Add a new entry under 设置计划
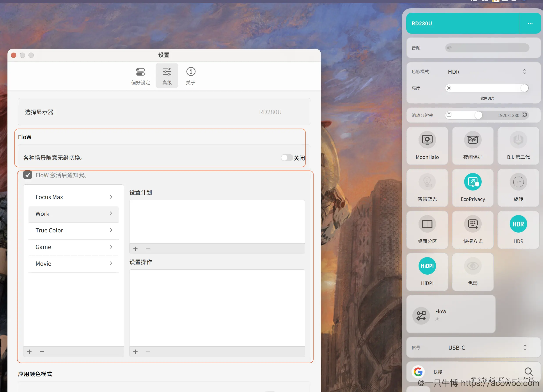This screenshot has height=392, width=543. tap(135, 249)
